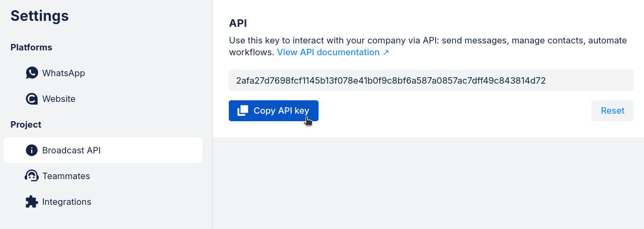Image resolution: width=644 pixels, height=229 pixels.
Task: Navigate to the Integrations page
Action: point(67,202)
